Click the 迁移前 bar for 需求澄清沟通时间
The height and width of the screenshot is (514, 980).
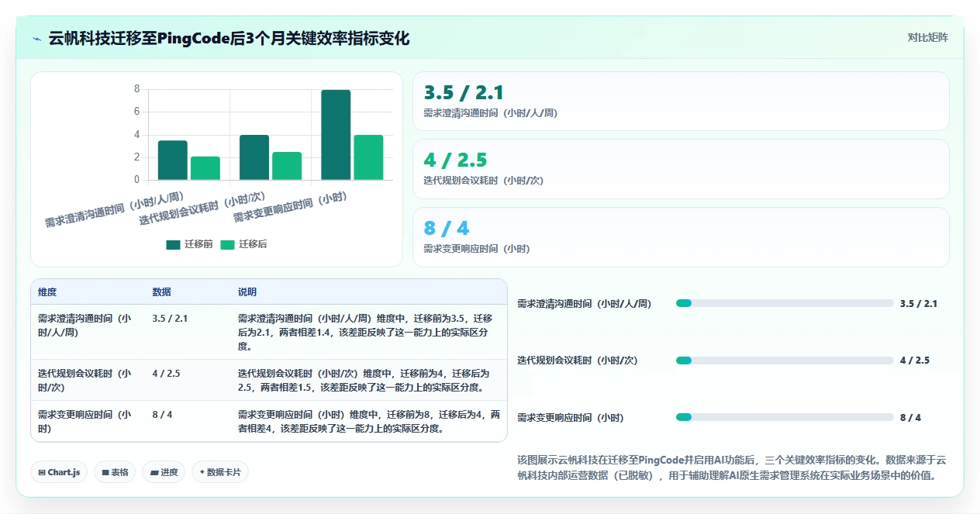click(173, 160)
